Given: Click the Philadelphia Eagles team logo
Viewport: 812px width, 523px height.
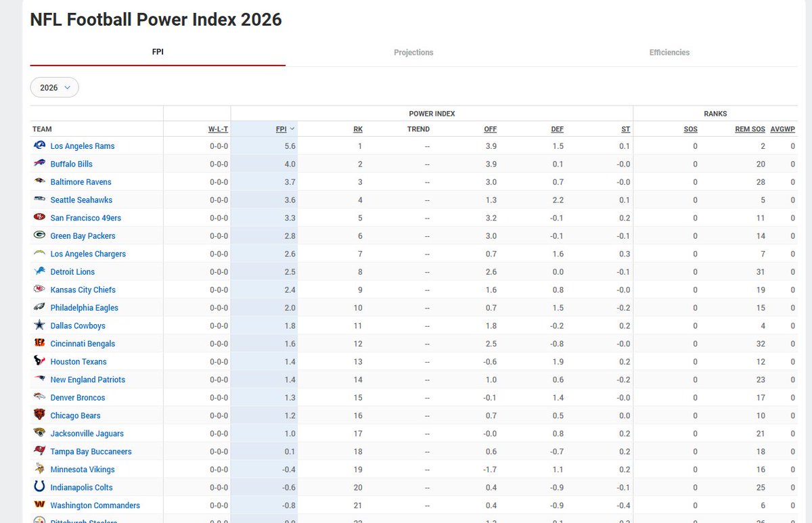Looking at the screenshot, I should (39, 307).
